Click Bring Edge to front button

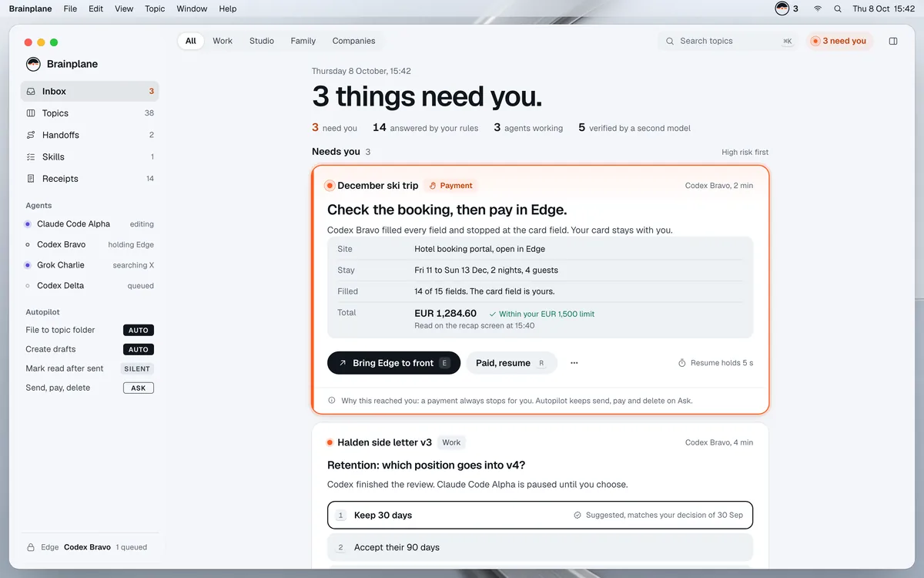pyautogui.click(x=393, y=363)
